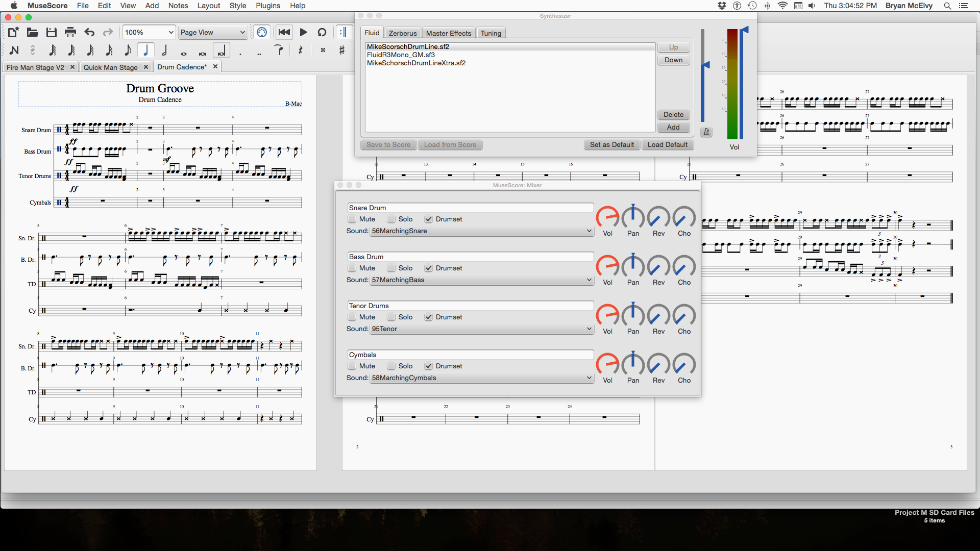
Task: Create a new score with toolbar icon
Action: pos(13,33)
